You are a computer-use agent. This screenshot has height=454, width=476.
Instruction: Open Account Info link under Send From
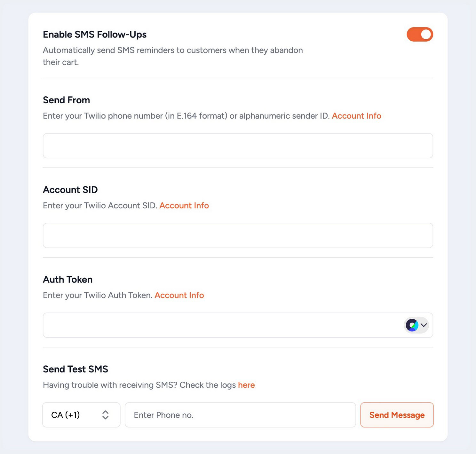pos(356,116)
